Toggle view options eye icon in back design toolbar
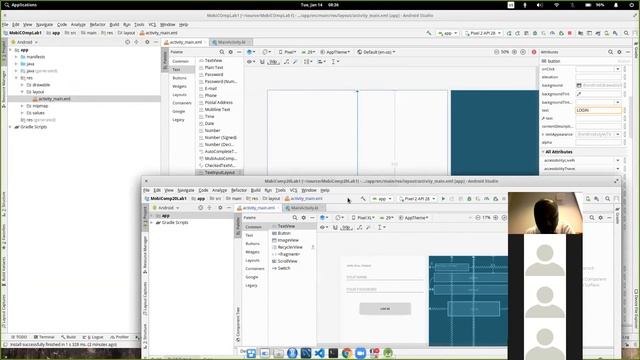 (250, 62)
